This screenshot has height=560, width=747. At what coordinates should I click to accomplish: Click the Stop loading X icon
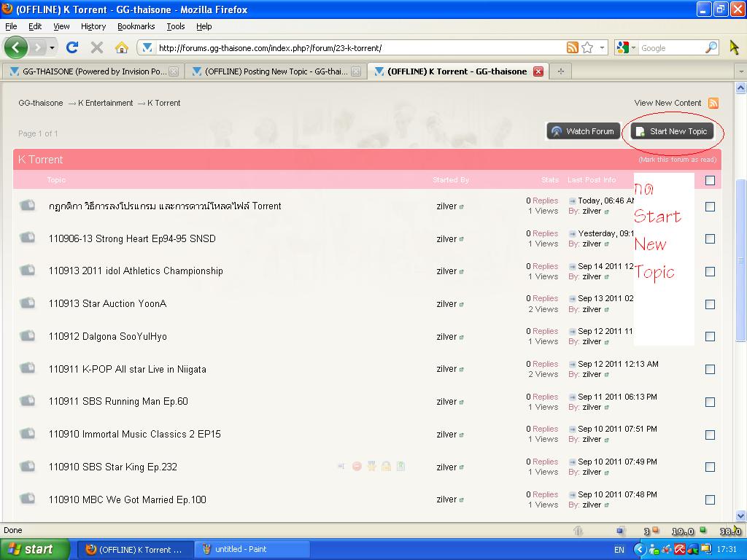click(97, 47)
